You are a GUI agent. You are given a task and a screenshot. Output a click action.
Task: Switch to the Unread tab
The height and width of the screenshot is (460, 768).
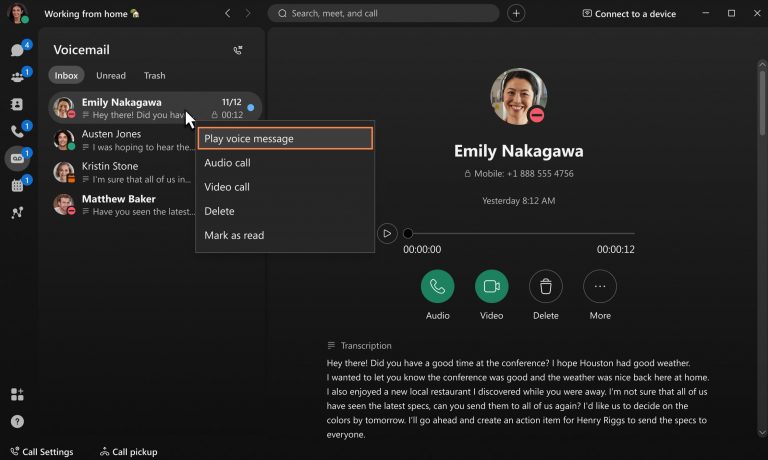coord(111,76)
